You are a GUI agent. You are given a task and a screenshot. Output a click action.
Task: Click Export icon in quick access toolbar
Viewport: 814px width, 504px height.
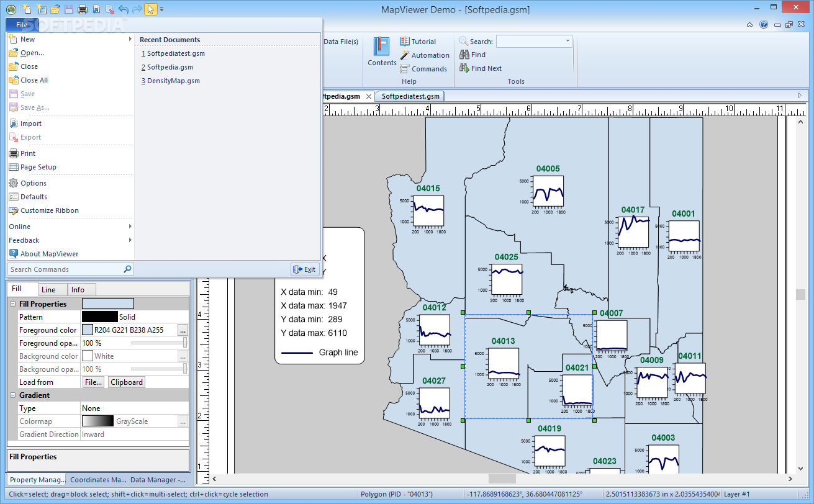109,9
